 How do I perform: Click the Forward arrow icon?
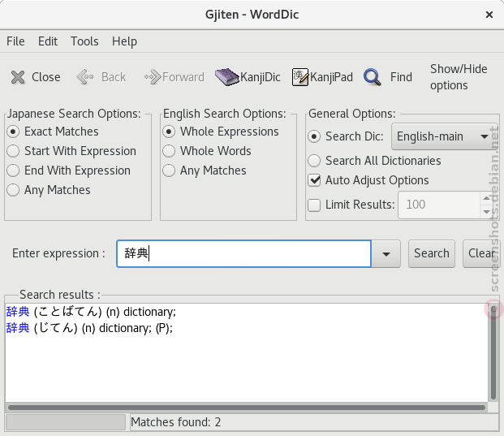153,77
